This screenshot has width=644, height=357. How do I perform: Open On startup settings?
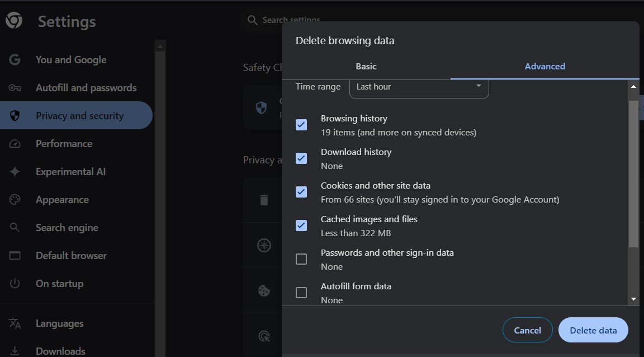[x=77, y=283]
